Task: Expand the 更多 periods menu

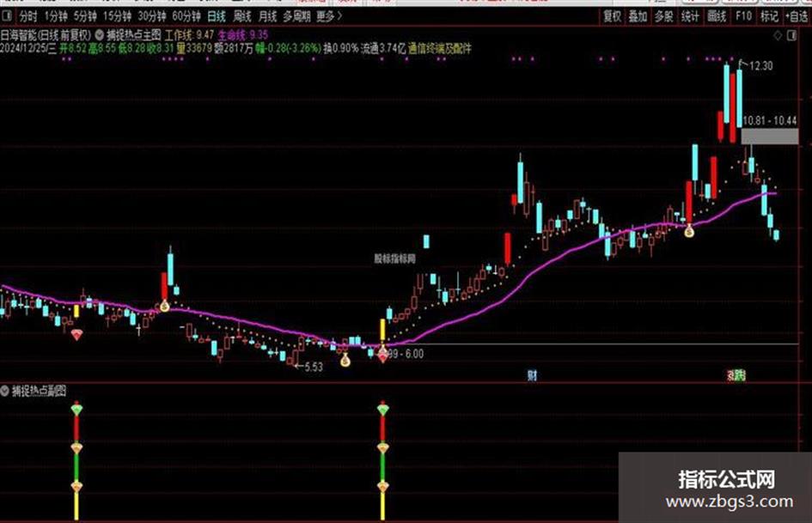Action: click(x=329, y=16)
